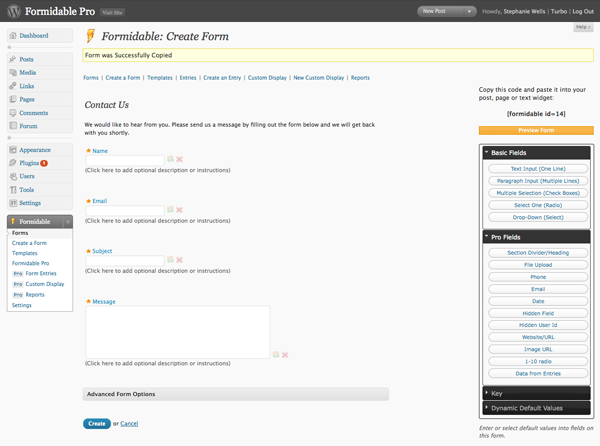600x446 pixels.
Task: Click the Log Out link
Action: pos(583,11)
